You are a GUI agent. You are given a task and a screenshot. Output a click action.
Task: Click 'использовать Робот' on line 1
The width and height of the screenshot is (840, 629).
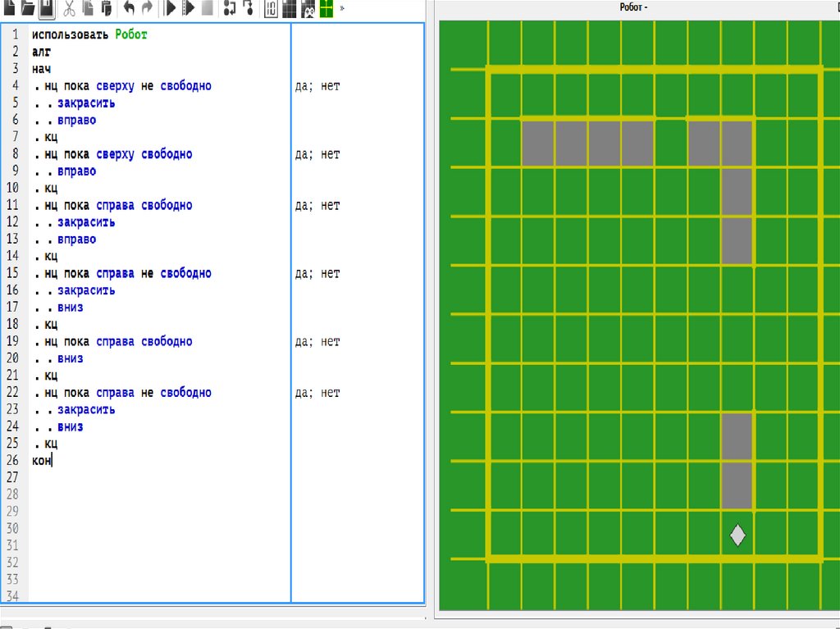pos(89,35)
